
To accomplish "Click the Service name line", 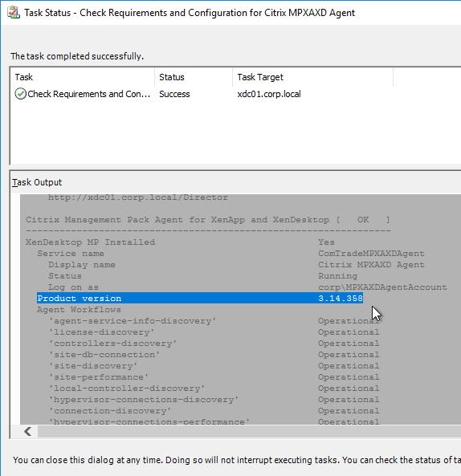I will [71, 253].
